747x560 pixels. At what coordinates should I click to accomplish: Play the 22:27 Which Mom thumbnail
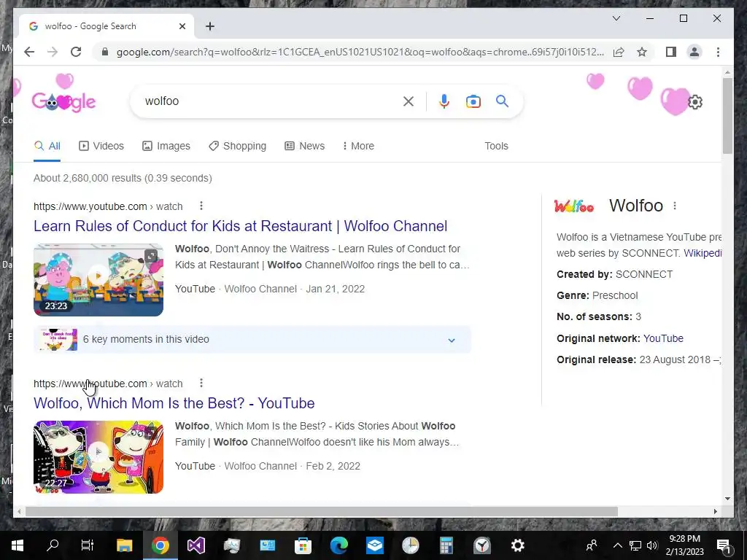click(98, 457)
